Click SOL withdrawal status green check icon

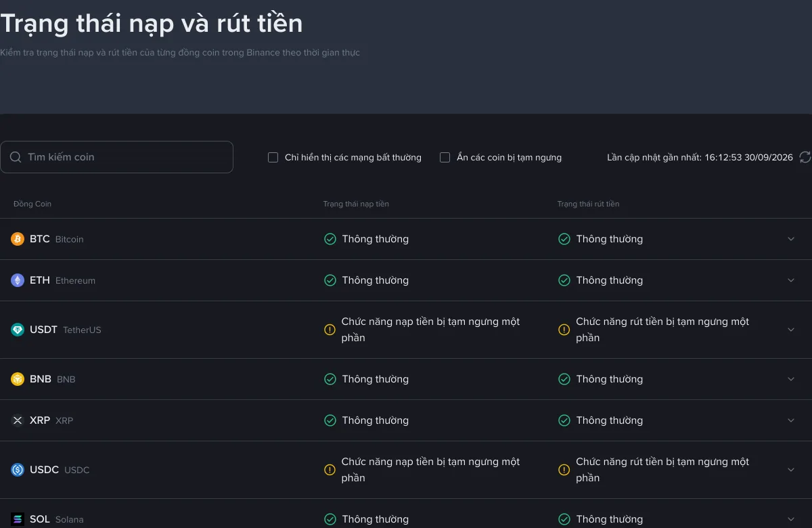pyautogui.click(x=564, y=519)
